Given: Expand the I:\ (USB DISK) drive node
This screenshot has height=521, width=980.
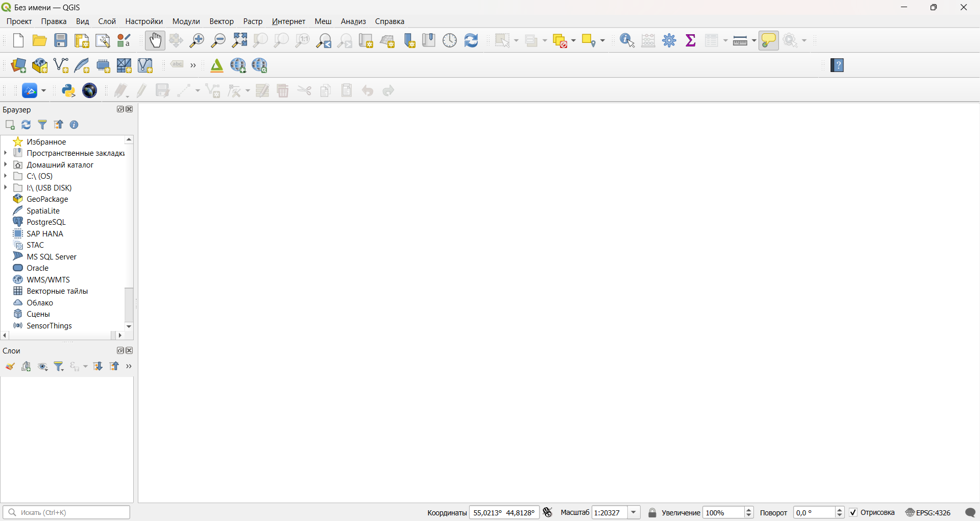Looking at the screenshot, I should click(6, 187).
